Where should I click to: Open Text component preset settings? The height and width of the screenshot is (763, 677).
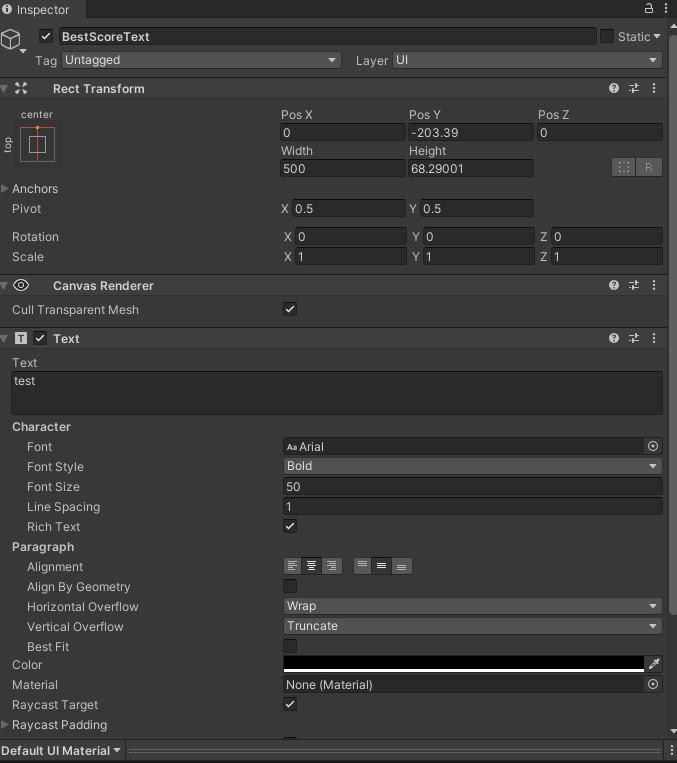point(634,338)
